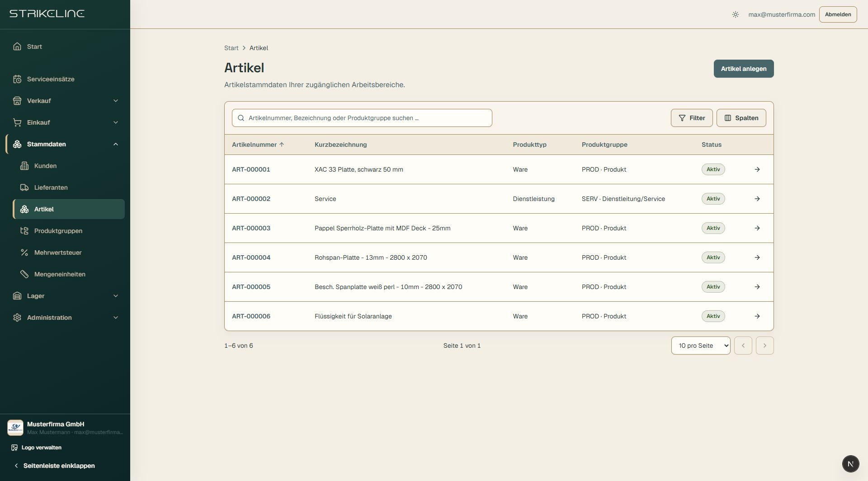Screen dimensions: 868x481
Task: Expand the Einkauf menu section
Action: [65, 122]
